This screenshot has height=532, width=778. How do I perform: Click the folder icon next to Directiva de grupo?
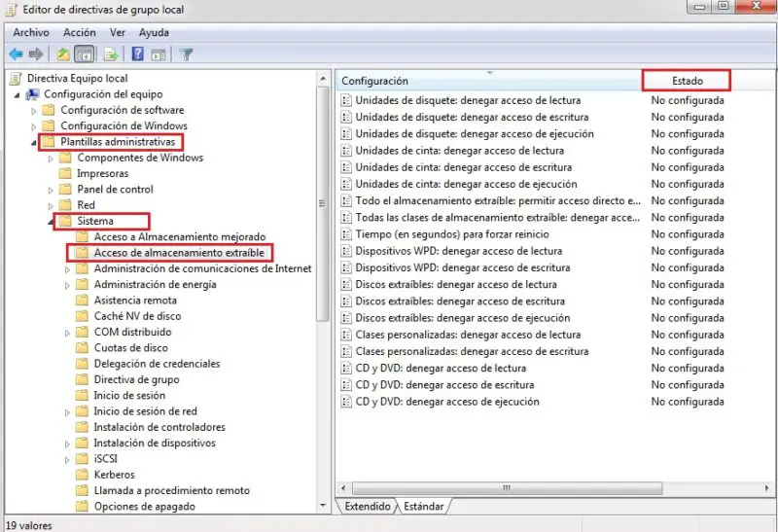coord(82,379)
